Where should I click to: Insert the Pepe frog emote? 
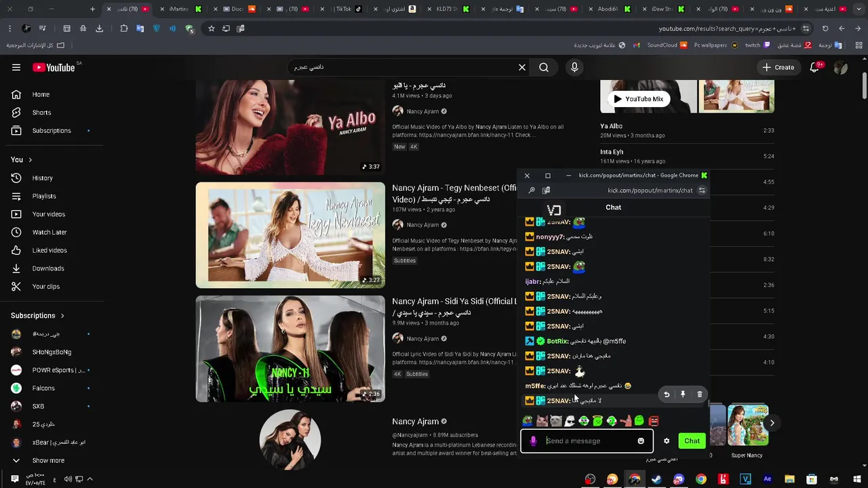[x=528, y=422]
